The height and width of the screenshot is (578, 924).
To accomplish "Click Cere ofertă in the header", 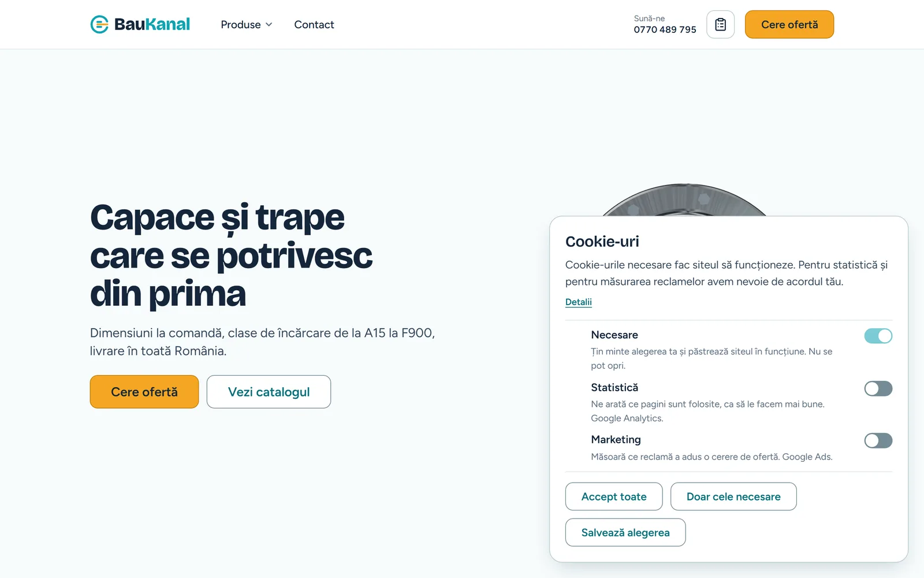I will (x=789, y=24).
